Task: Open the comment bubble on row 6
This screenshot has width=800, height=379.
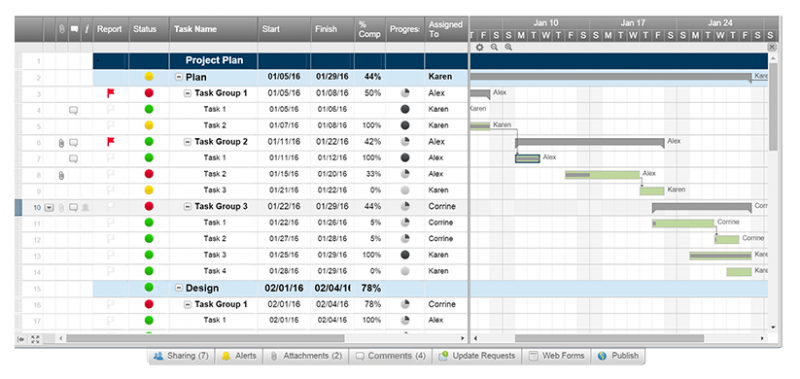Action: pos(73,142)
